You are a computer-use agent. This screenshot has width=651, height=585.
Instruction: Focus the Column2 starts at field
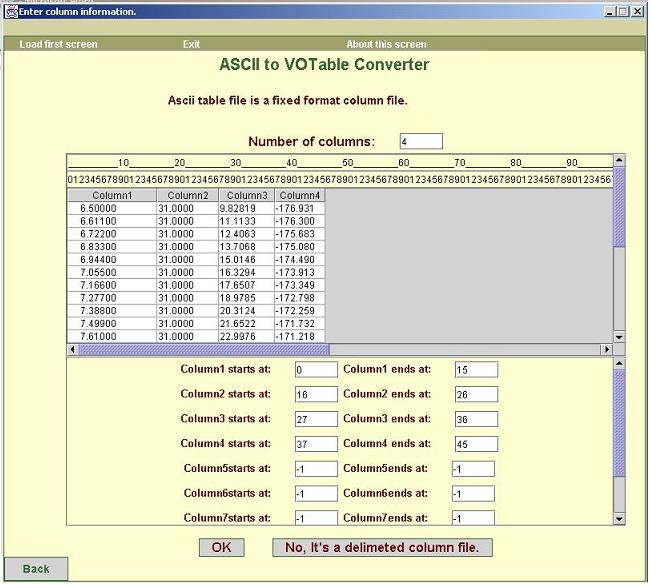tap(316, 394)
